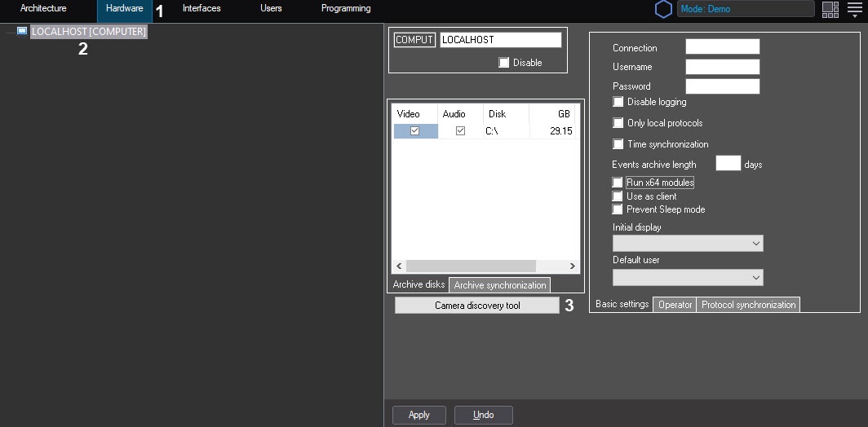This screenshot has height=427, width=868.
Task: Click the LOCALHOST computer icon in tree
Action: click(22, 32)
